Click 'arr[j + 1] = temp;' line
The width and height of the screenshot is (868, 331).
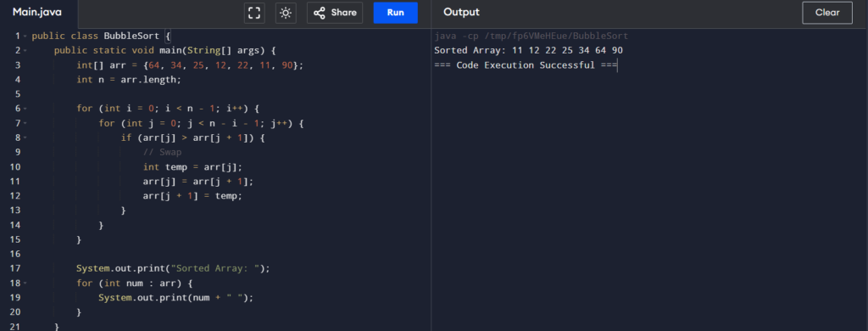(x=192, y=196)
